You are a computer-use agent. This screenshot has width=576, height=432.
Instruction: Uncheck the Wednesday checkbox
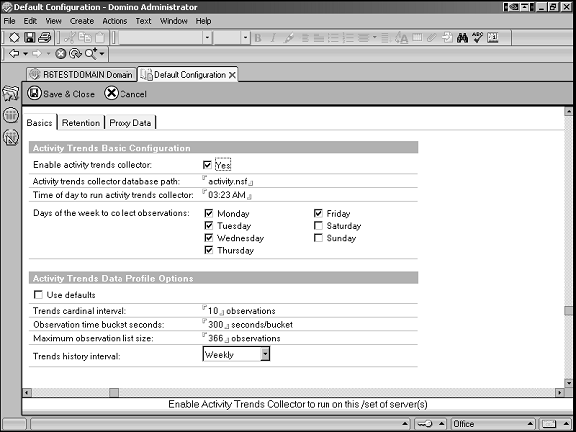point(209,238)
